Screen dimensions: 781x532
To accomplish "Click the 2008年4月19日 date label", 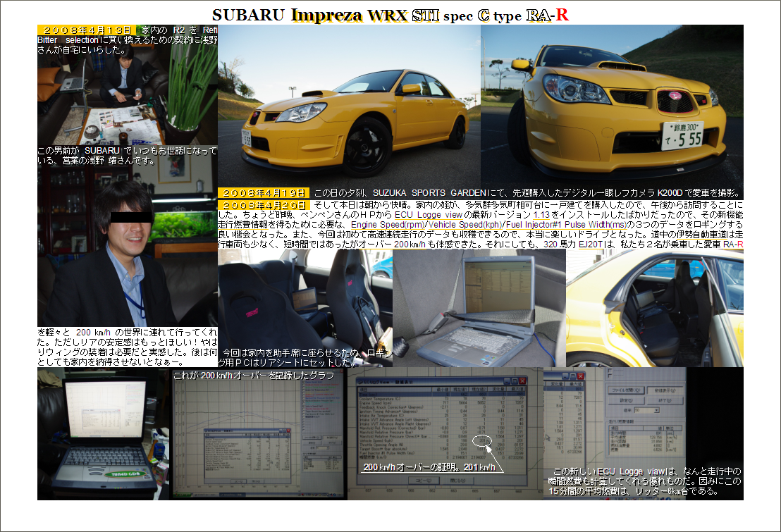I will (x=264, y=192).
